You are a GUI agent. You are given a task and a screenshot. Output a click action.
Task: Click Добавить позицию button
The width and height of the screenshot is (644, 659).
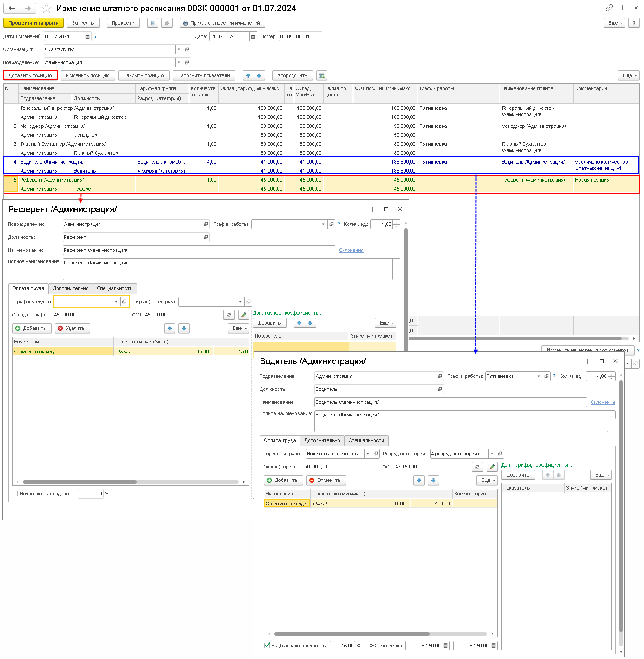pos(30,75)
